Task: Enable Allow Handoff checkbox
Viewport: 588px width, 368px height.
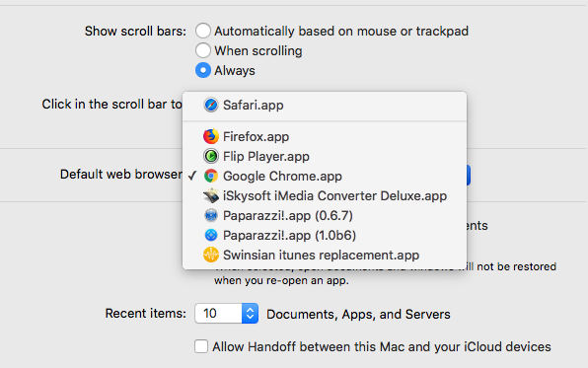Action: (201, 346)
